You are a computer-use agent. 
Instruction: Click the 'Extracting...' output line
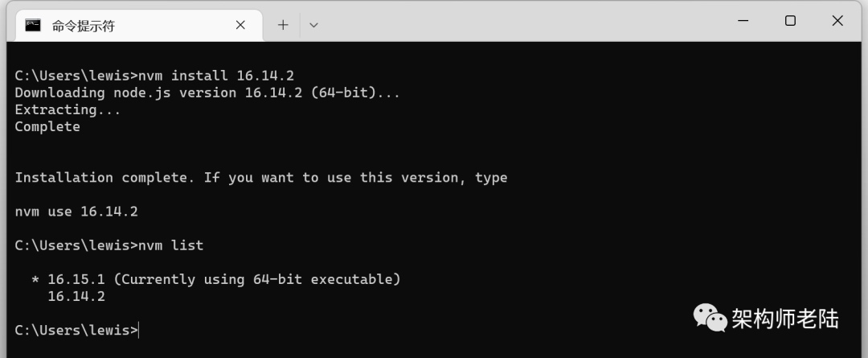pyautogui.click(x=68, y=109)
